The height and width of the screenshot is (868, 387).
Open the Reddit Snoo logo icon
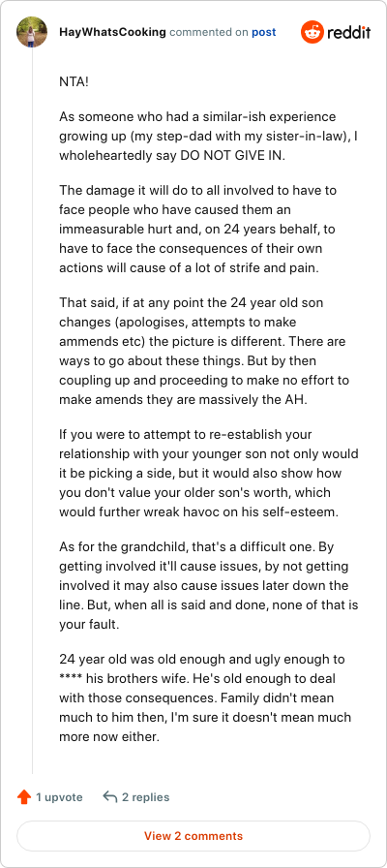312,32
